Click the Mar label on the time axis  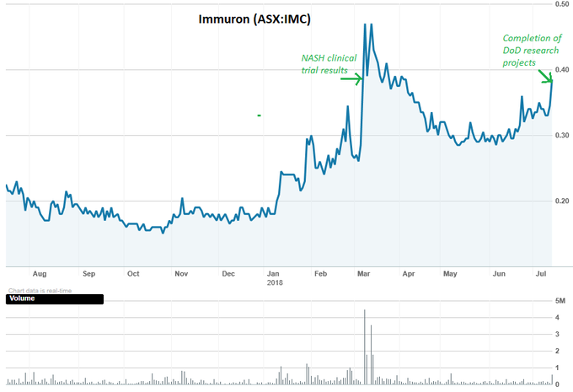coord(364,273)
